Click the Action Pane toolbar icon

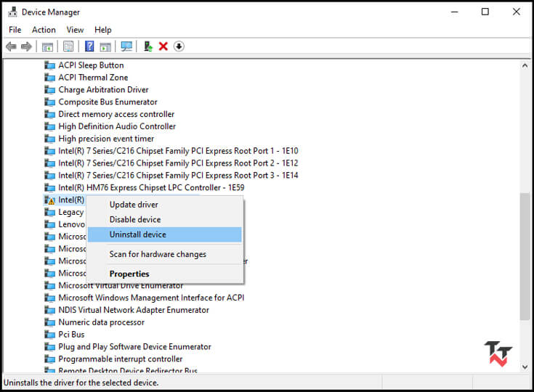coord(105,46)
